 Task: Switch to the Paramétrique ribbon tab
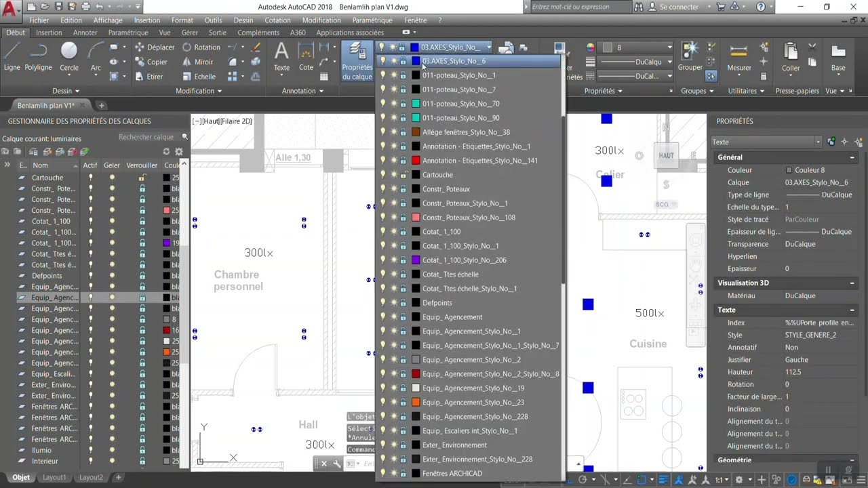coord(128,33)
